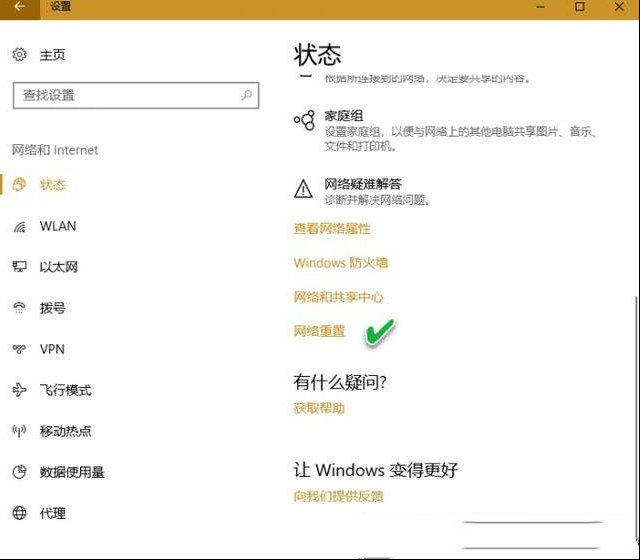Image resolution: width=640 pixels, height=560 pixels.
Task: Minimize the settings window
Action: pyautogui.click(x=540, y=7)
